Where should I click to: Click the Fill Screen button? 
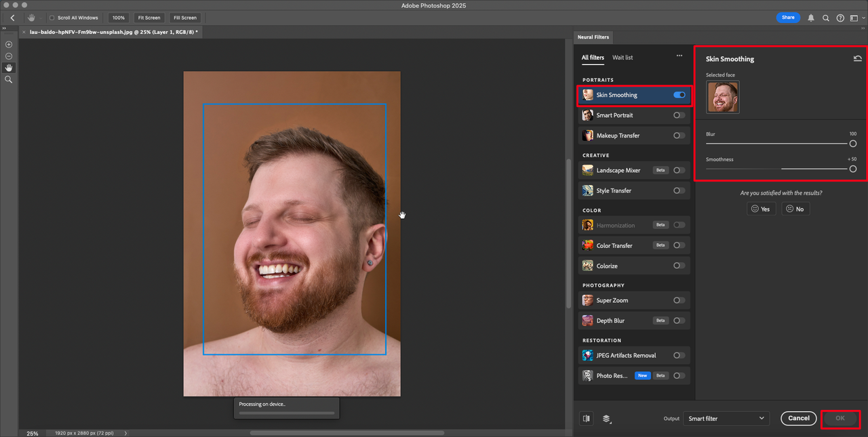184,18
